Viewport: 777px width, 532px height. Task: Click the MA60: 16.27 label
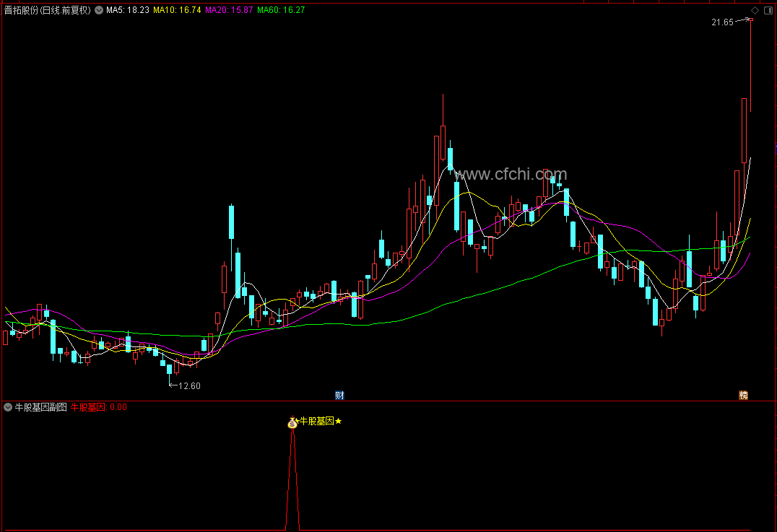click(x=281, y=10)
